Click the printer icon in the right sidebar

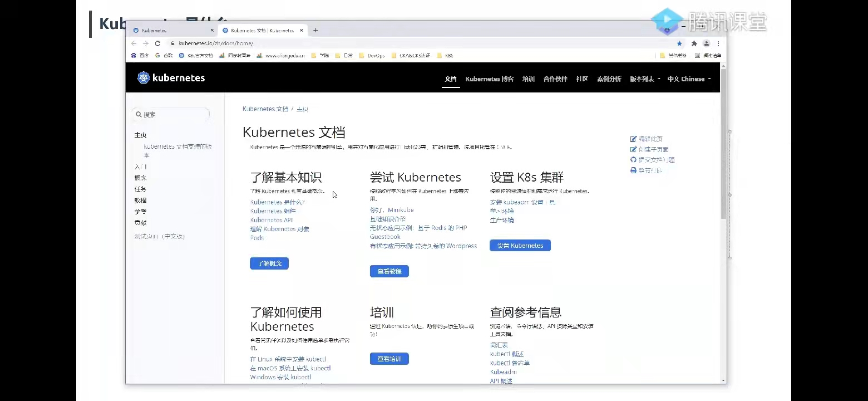tap(633, 170)
